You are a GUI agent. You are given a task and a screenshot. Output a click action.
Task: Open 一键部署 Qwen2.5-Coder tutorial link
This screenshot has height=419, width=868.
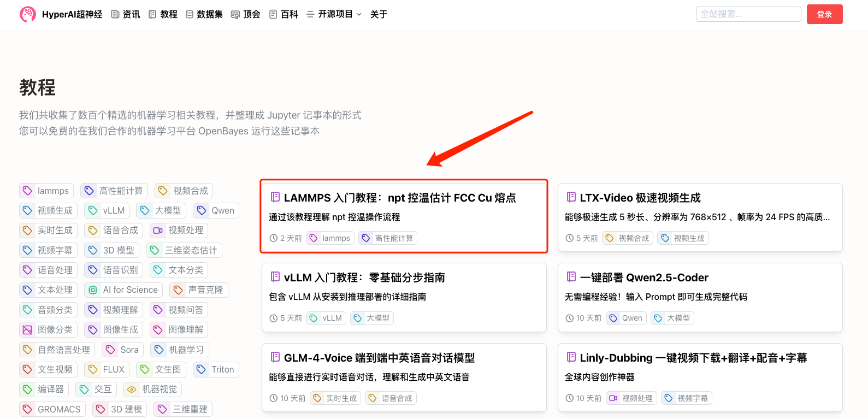pos(643,278)
